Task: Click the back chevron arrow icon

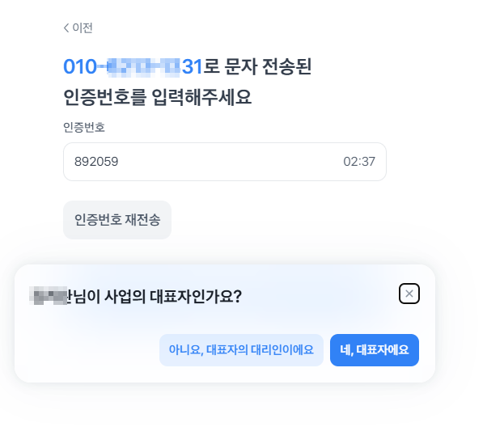Action: point(66,28)
